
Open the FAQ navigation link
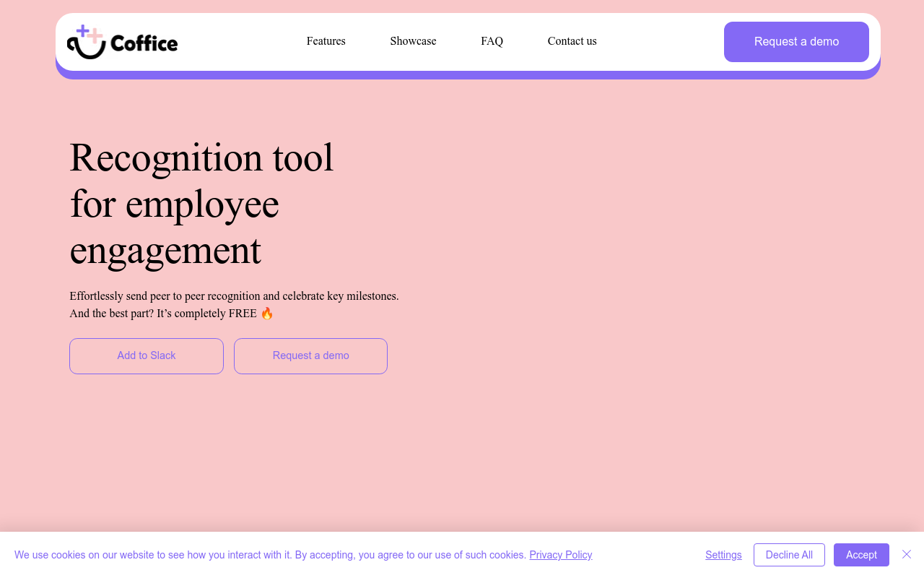pos(492,41)
